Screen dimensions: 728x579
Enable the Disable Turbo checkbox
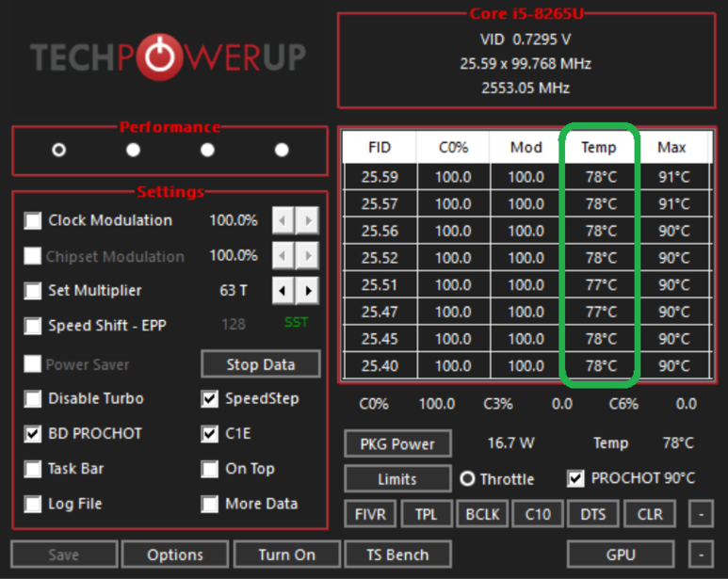coord(33,398)
